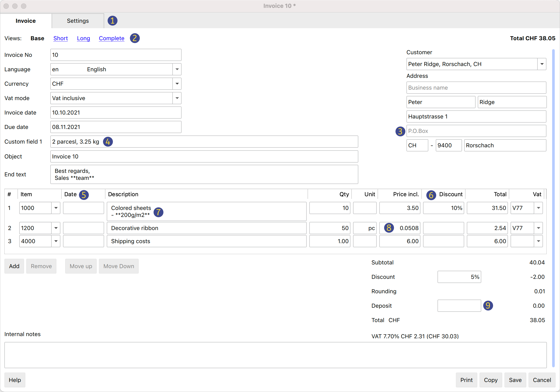Open the Currency dropdown
Viewport: 560px width, 392px height.
coord(177,83)
